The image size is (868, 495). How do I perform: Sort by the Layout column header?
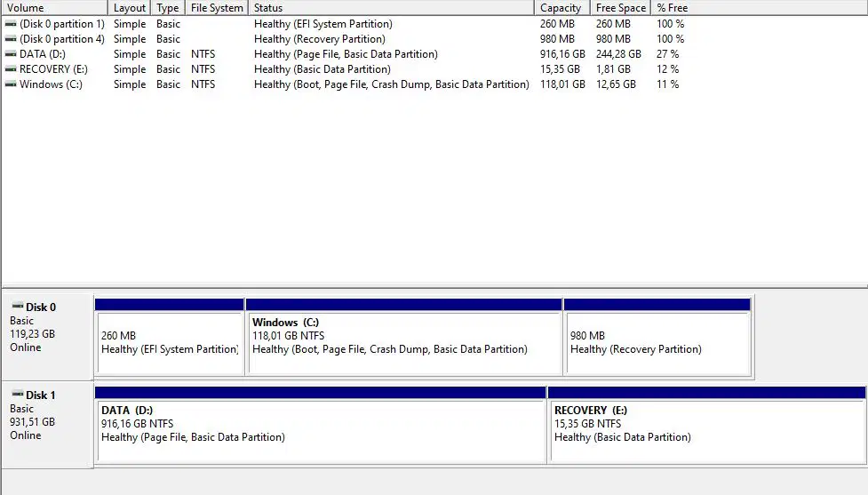[x=130, y=8]
